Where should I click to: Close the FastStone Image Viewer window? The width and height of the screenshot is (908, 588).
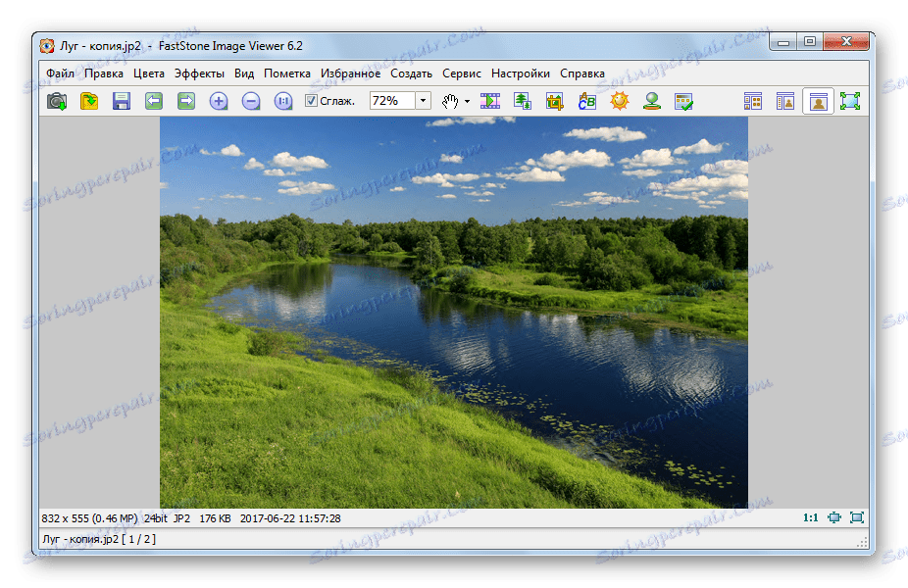point(846,42)
